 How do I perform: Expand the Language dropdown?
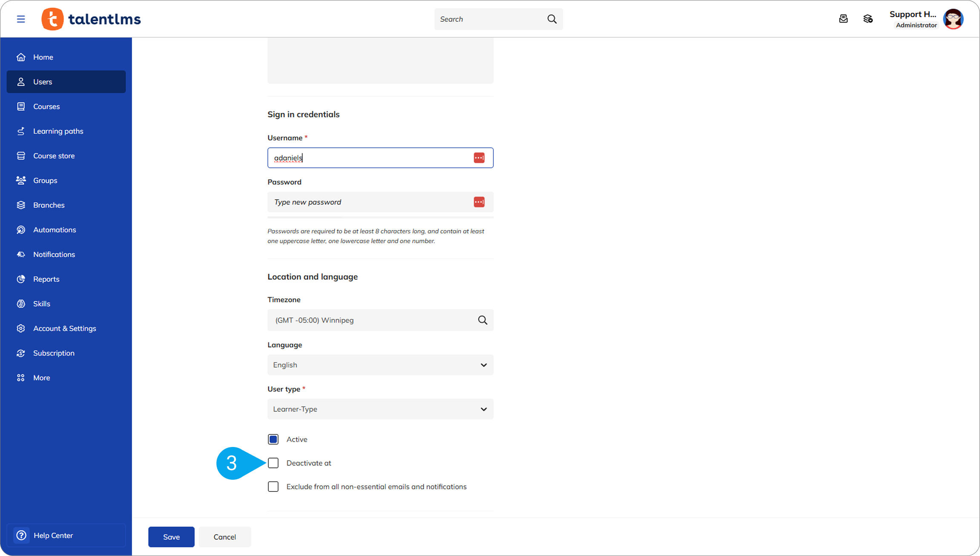(380, 365)
